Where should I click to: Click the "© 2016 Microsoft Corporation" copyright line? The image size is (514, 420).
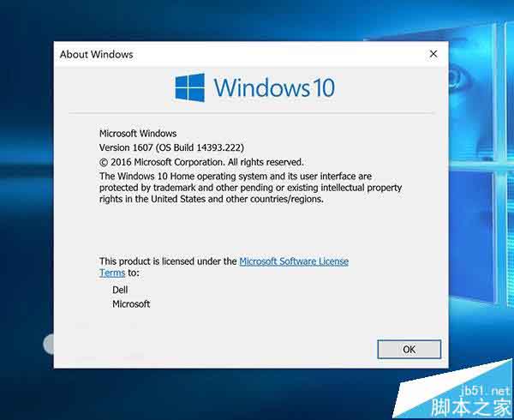click(201, 162)
